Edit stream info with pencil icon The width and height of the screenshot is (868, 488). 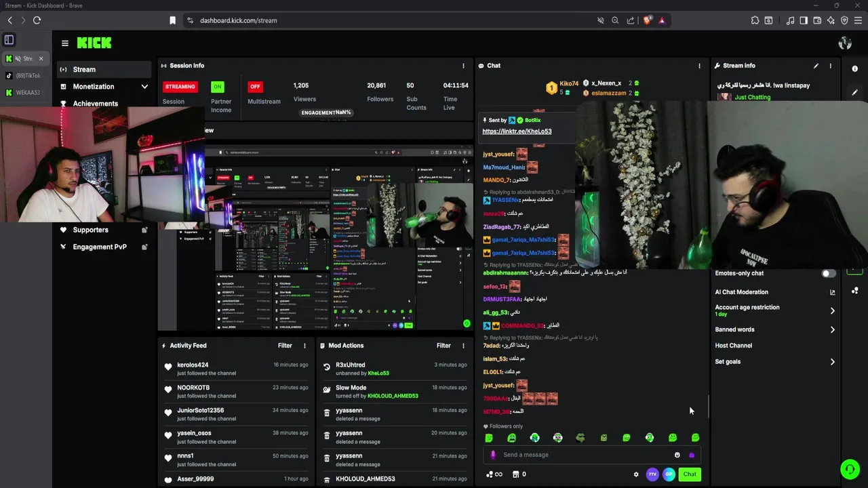tap(816, 66)
